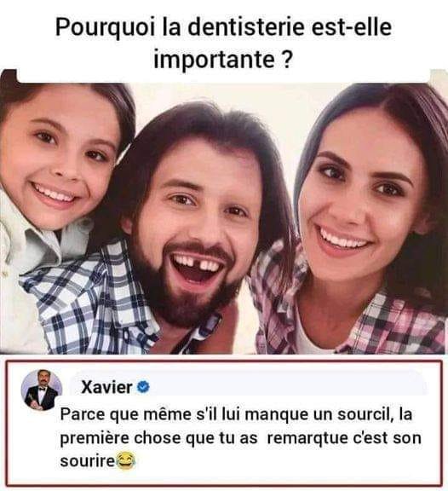Click the headline "Pourquoi la dentisterie est-elle"
This screenshot has width=448, height=491.
pos(223,27)
